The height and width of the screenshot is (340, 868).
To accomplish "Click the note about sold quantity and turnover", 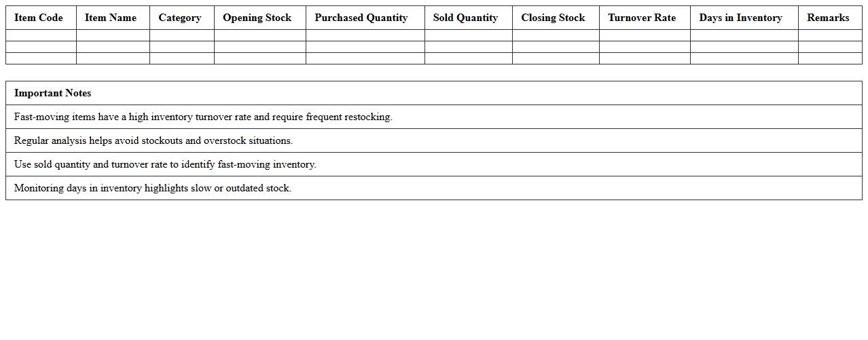I will 165,164.
